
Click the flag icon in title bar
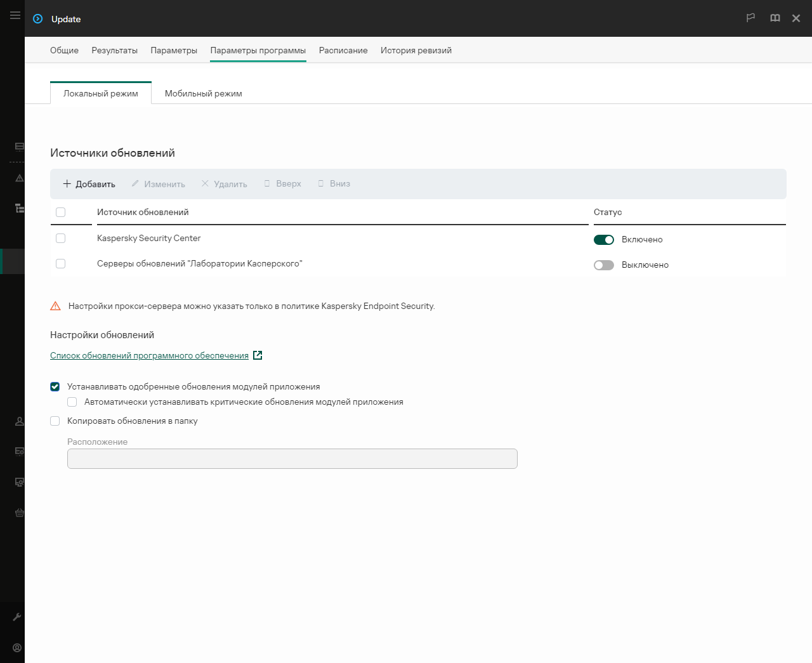pyautogui.click(x=750, y=18)
